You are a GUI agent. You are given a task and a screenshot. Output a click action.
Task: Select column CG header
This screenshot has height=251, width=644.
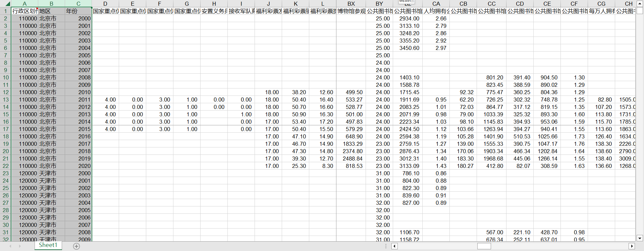pos(601,4)
